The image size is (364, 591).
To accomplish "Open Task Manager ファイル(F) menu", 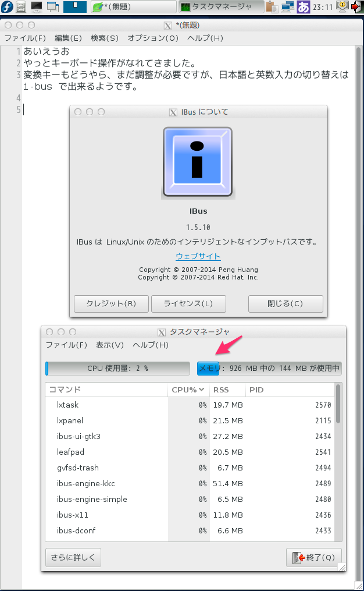I will pyautogui.click(x=66, y=345).
